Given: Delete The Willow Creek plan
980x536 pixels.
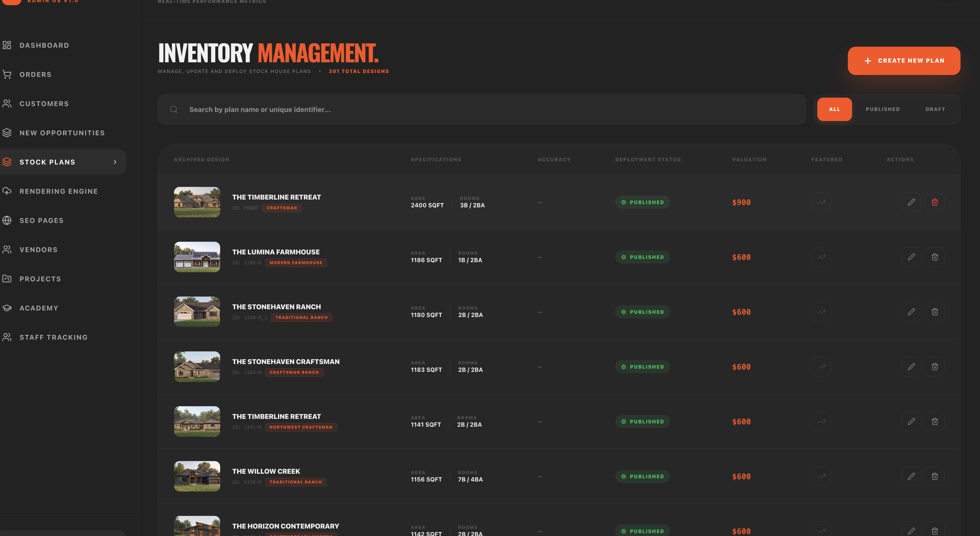Looking at the screenshot, I should pos(935,476).
